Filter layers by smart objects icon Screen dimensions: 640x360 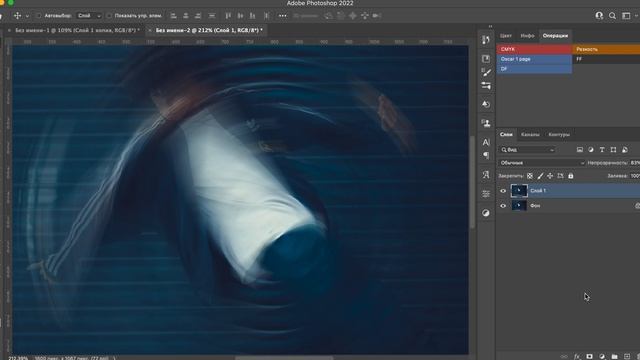(625, 150)
